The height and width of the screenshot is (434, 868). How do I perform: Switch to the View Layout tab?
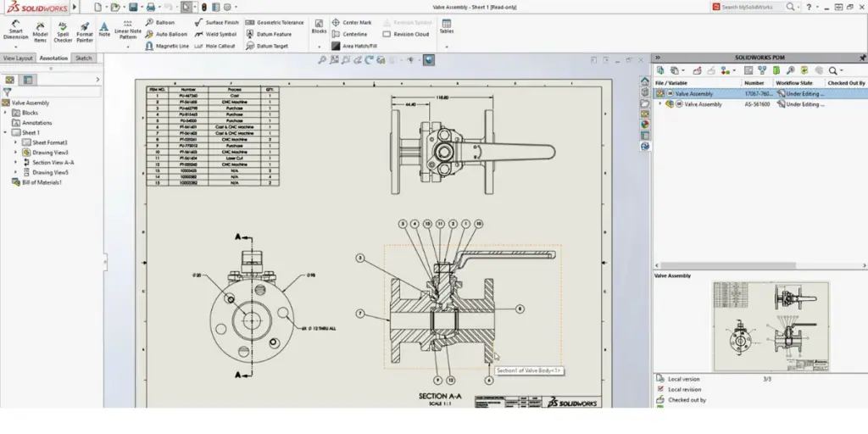tap(18, 58)
